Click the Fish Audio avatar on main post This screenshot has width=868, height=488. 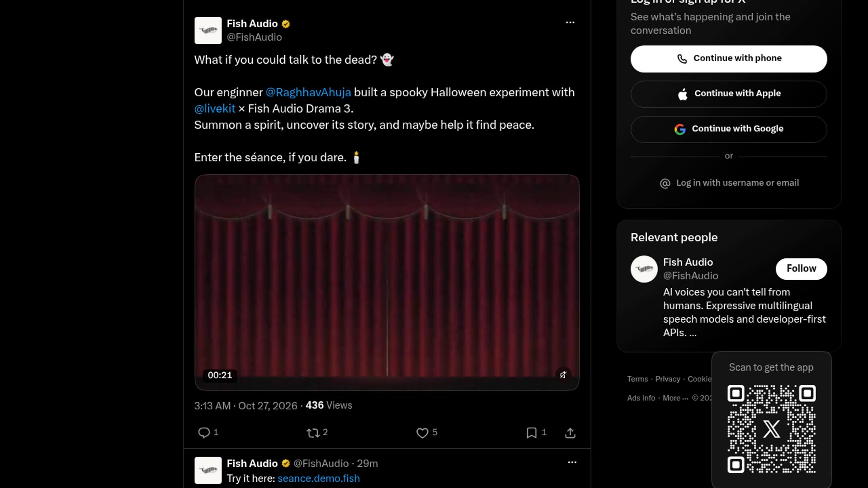coord(208,30)
